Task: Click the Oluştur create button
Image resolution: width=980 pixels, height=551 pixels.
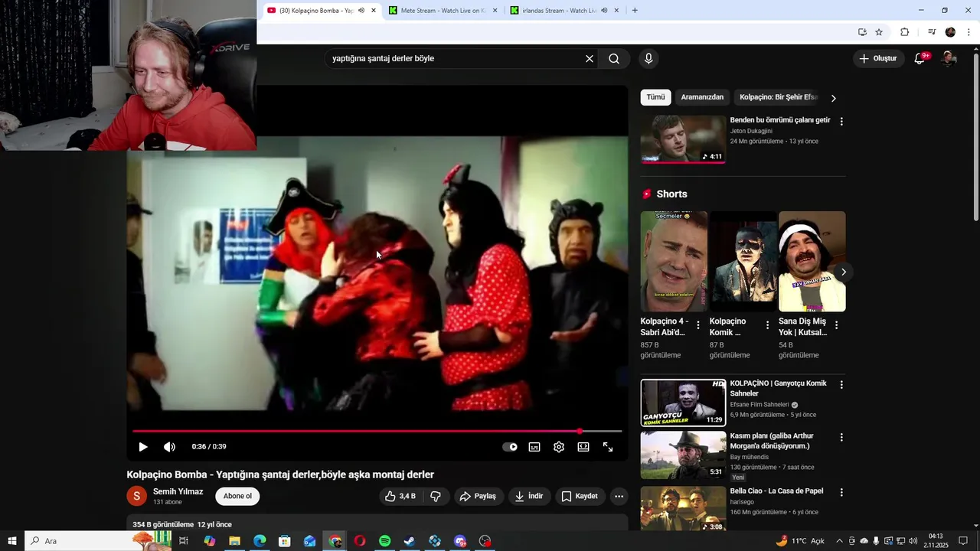Action: (x=878, y=59)
